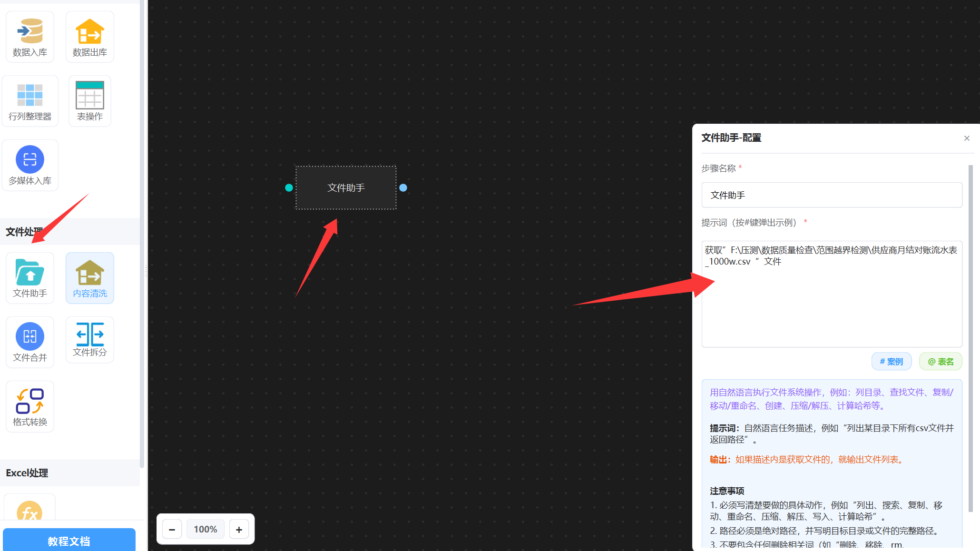This screenshot has width=980, height=551.
Task: Increase canvas zoom with plus button
Action: point(239,529)
